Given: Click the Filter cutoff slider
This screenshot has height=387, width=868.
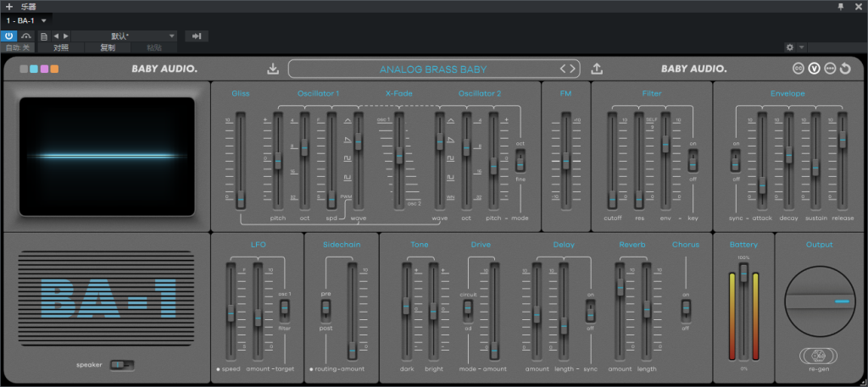Looking at the screenshot, I should pyautogui.click(x=612, y=160).
